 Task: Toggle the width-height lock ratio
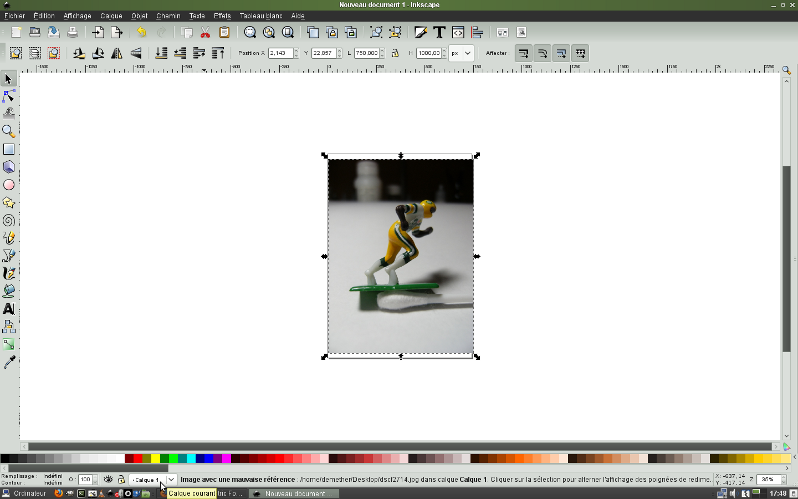click(395, 53)
